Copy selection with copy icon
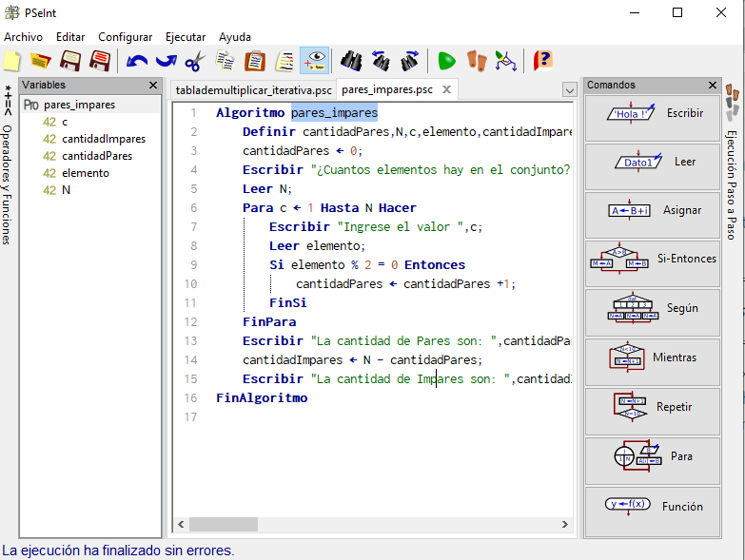Viewport: 745px width, 560px height. 225,61
